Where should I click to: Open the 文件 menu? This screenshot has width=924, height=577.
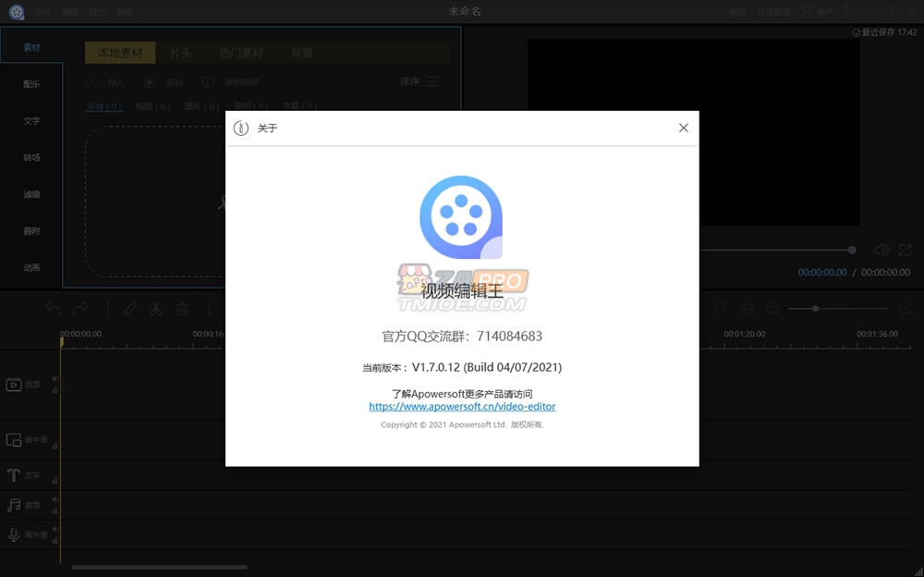coord(40,10)
